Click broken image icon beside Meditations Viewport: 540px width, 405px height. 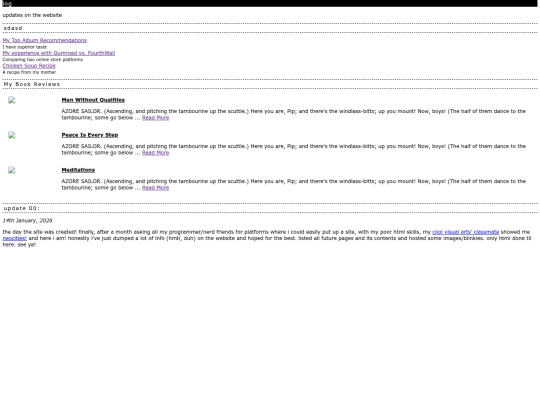(x=12, y=170)
